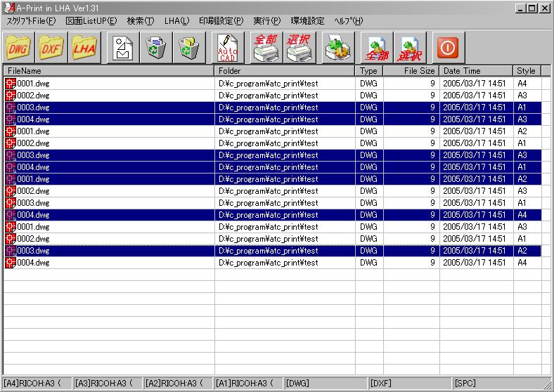
Task: Click the Style column header
Action: pos(527,71)
